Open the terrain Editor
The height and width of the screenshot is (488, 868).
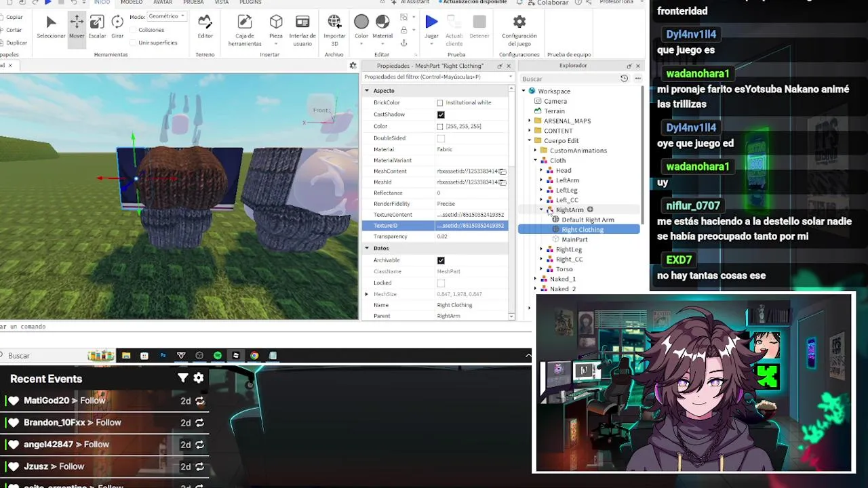(205, 27)
